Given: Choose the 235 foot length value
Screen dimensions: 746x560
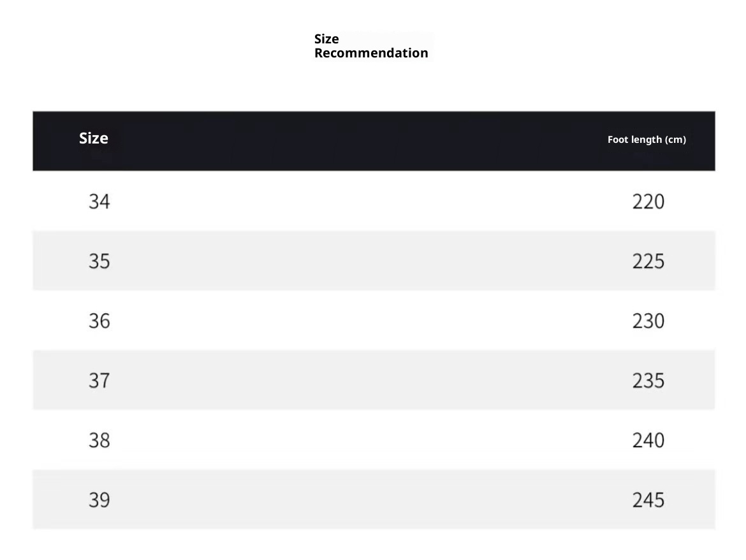Looking at the screenshot, I should 648,381.
